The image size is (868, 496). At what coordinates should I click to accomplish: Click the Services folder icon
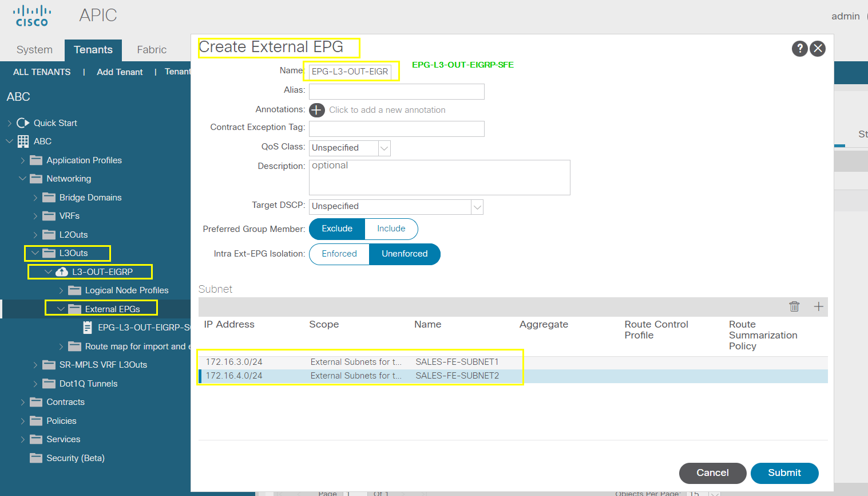(x=36, y=439)
